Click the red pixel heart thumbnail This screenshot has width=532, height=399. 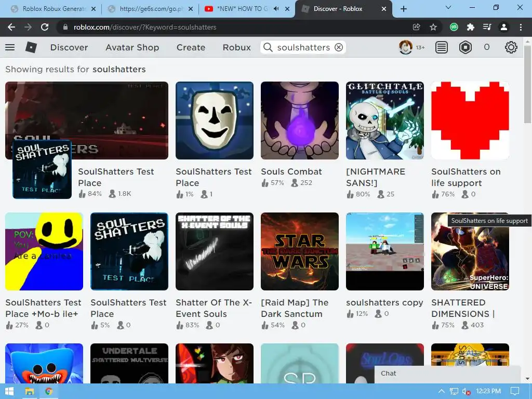tap(470, 121)
